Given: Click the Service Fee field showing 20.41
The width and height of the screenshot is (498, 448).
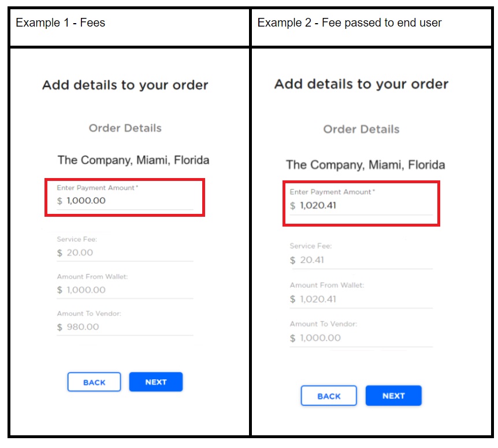Looking at the screenshot, I should (x=361, y=260).
